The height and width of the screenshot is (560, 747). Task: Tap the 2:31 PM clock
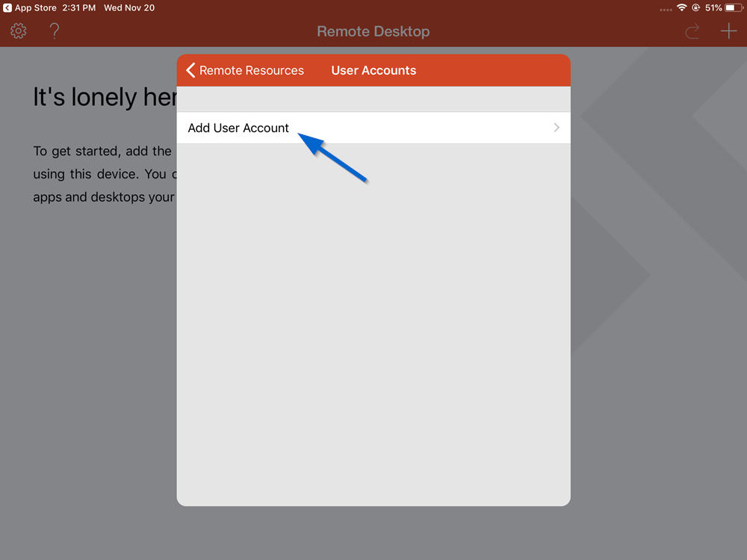(79, 7)
